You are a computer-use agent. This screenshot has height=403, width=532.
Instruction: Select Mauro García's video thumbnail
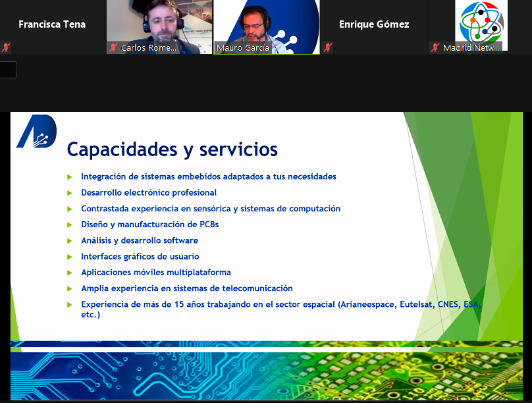(267, 27)
